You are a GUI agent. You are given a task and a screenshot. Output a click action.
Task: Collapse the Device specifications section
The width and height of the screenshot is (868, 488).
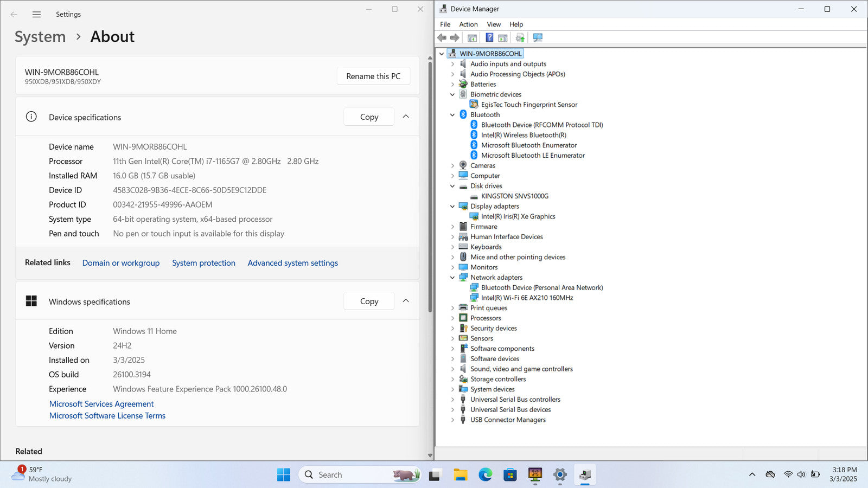tap(406, 117)
